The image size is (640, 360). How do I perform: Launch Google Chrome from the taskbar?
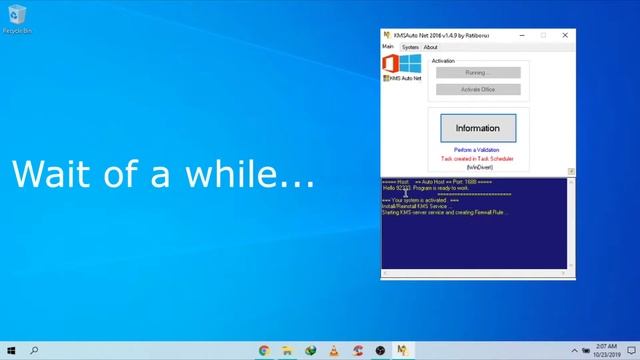(264, 351)
